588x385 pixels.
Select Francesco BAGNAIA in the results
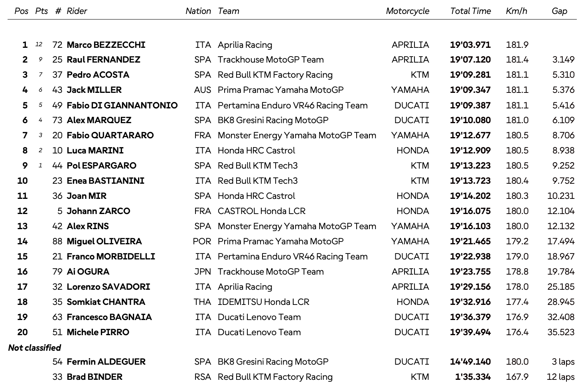(x=109, y=317)
